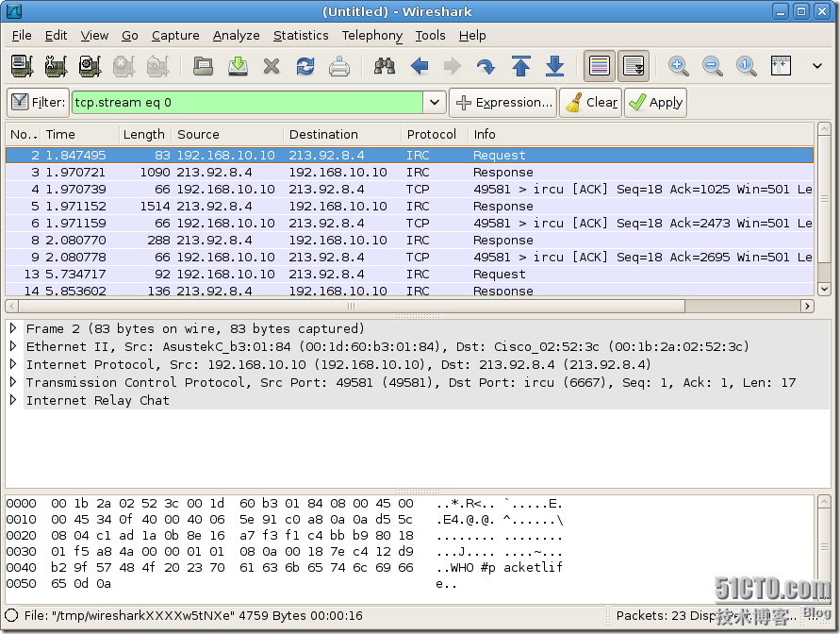Viewport: 840px width, 634px height.
Task: Select packet 13 IRC Request row
Action: [409, 274]
